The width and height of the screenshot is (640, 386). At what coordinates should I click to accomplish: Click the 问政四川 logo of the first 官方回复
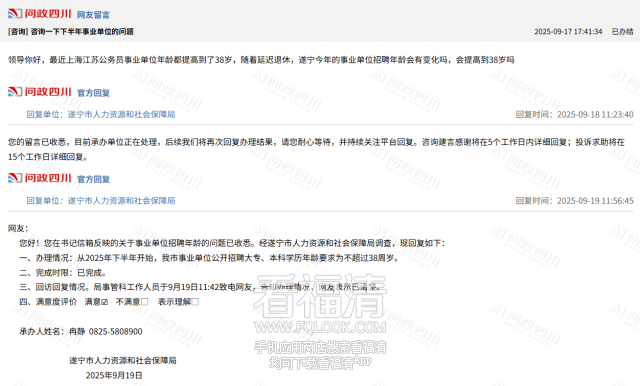click(40, 92)
